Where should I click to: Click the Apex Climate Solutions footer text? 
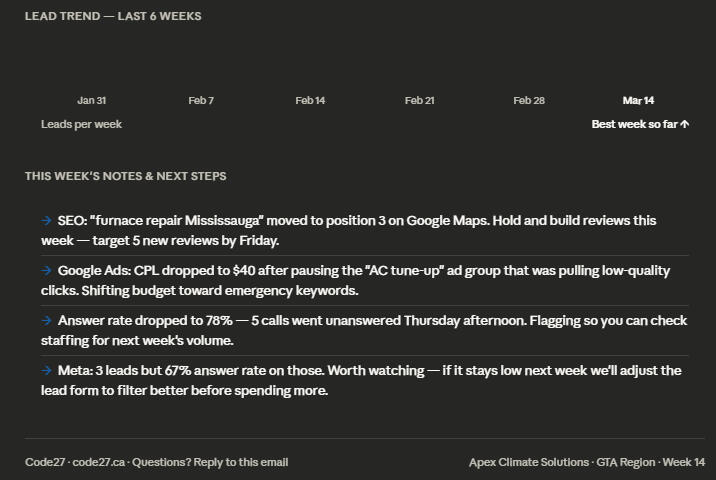point(529,462)
